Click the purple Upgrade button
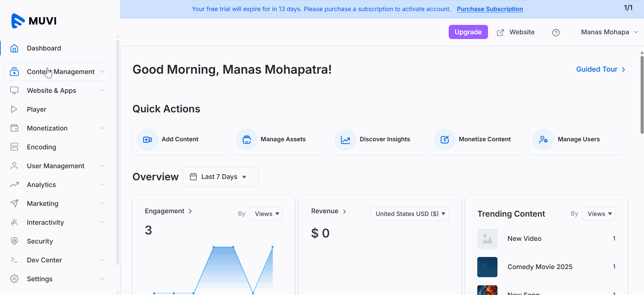 click(468, 32)
